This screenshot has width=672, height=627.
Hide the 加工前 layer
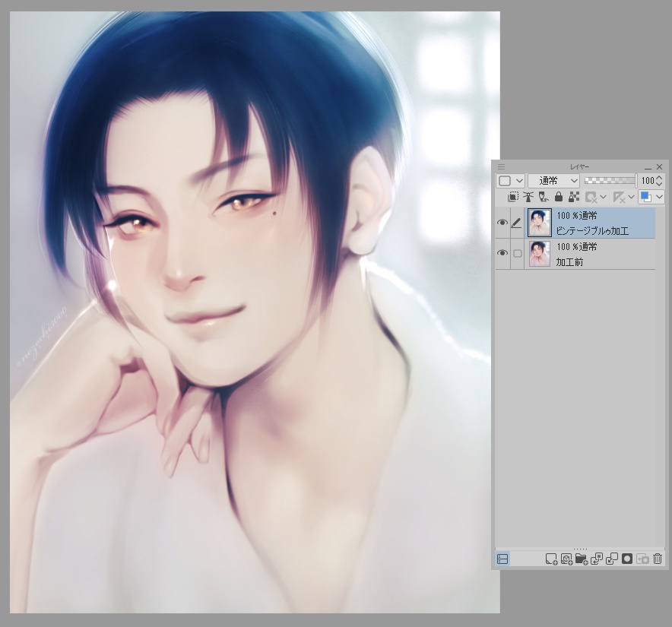click(x=502, y=253)
